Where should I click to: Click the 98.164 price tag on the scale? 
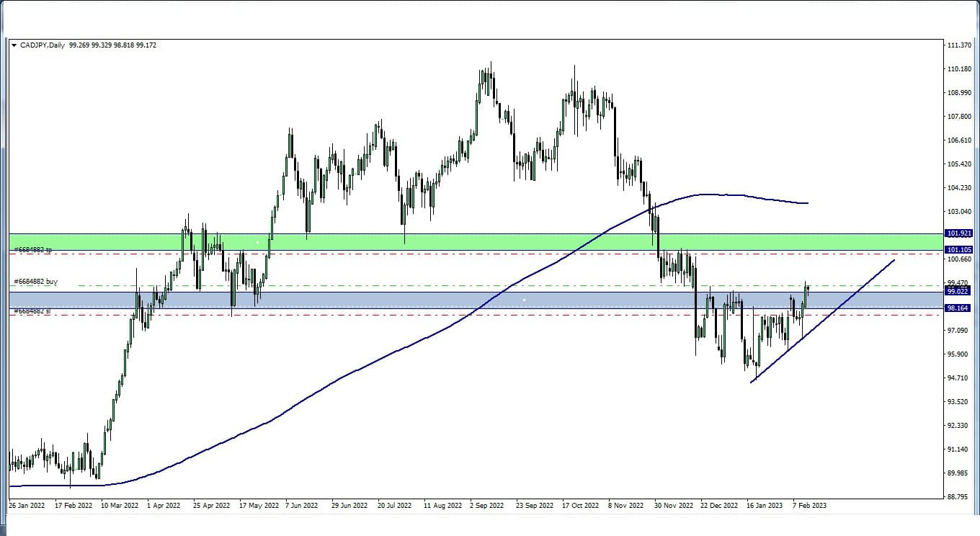click(958, 308)
